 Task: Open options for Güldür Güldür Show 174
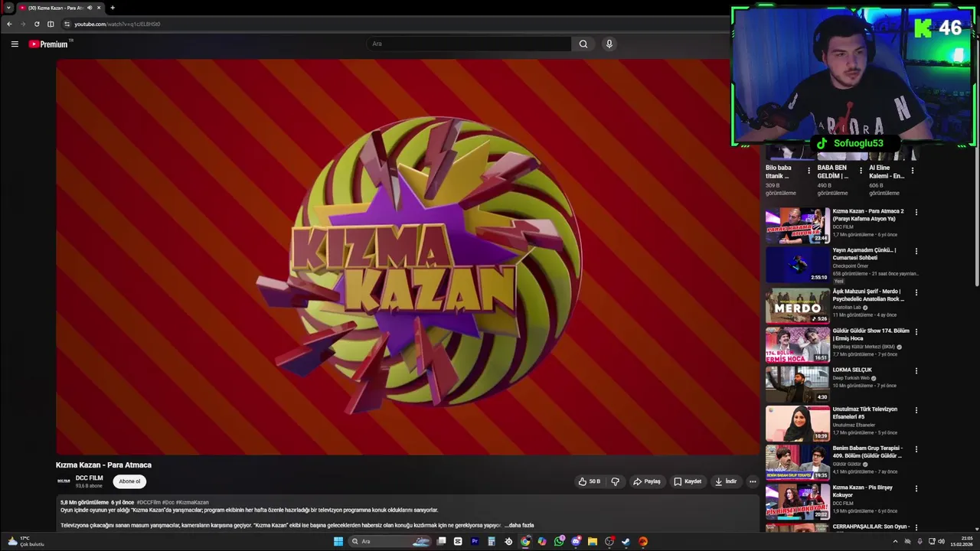(916, 331)
